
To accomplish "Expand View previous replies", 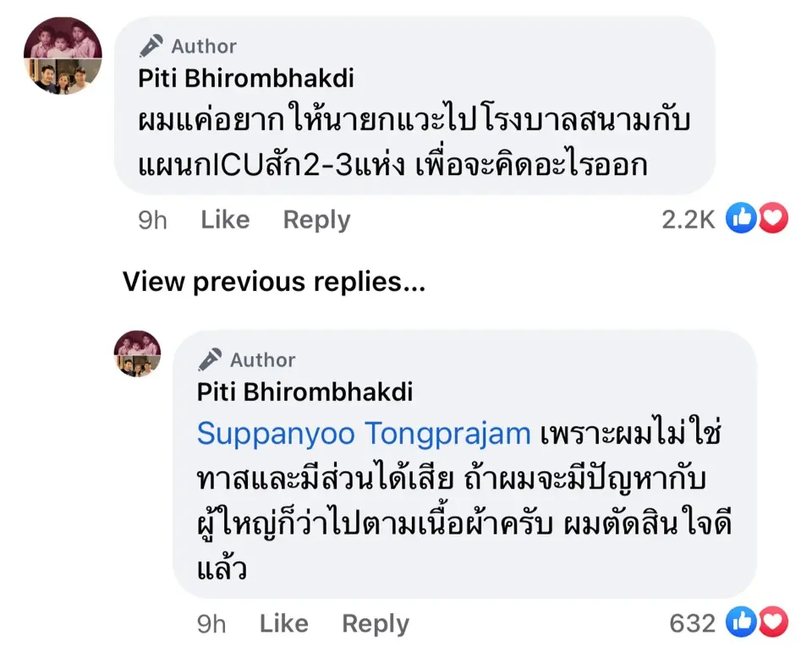I will (x=274, y=282).
